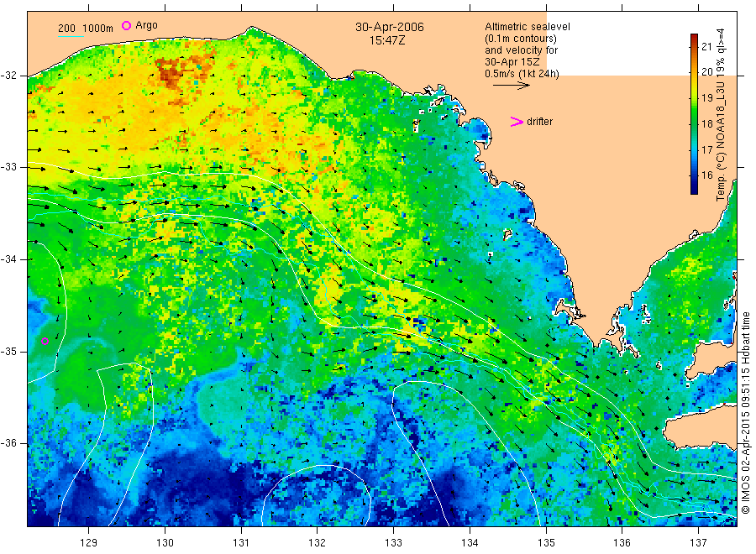Click the 'drifter' legend label
This screenshot has width=756, height=554.
coord(539,122)
